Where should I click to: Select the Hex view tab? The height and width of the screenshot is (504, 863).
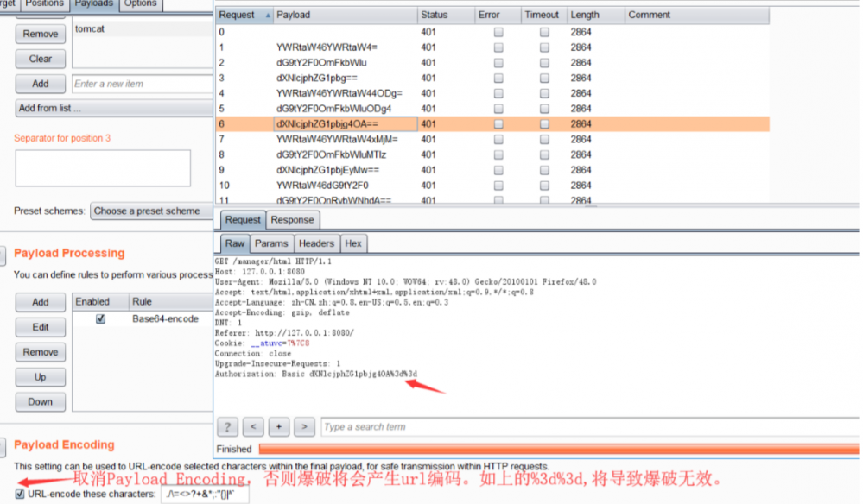point(353,243)
